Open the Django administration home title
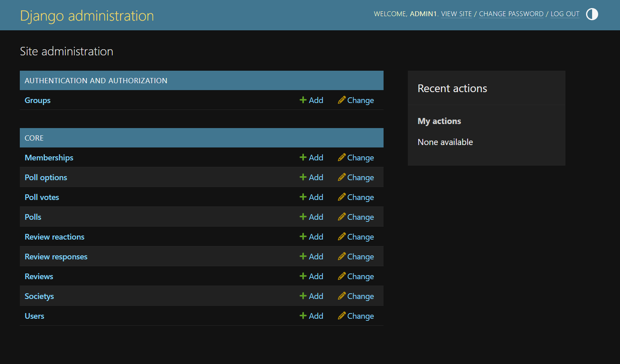The width and height of the screenshot is (620, 364). [x=87, y=16]
